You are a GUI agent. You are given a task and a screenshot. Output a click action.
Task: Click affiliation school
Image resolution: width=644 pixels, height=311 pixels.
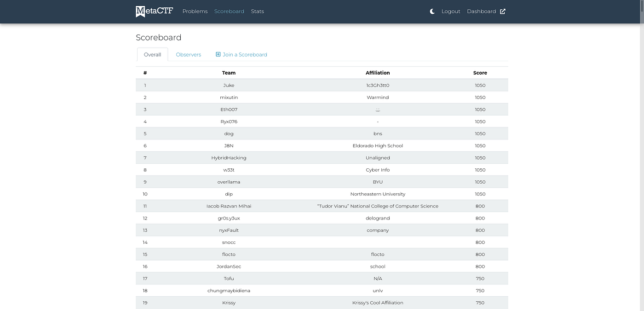(378, 266)
